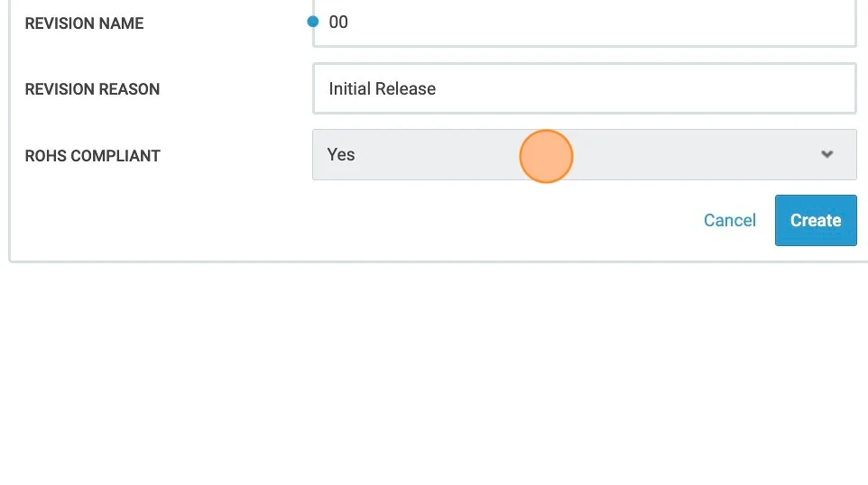Click blank area below the form panel

tap(433, 370)
